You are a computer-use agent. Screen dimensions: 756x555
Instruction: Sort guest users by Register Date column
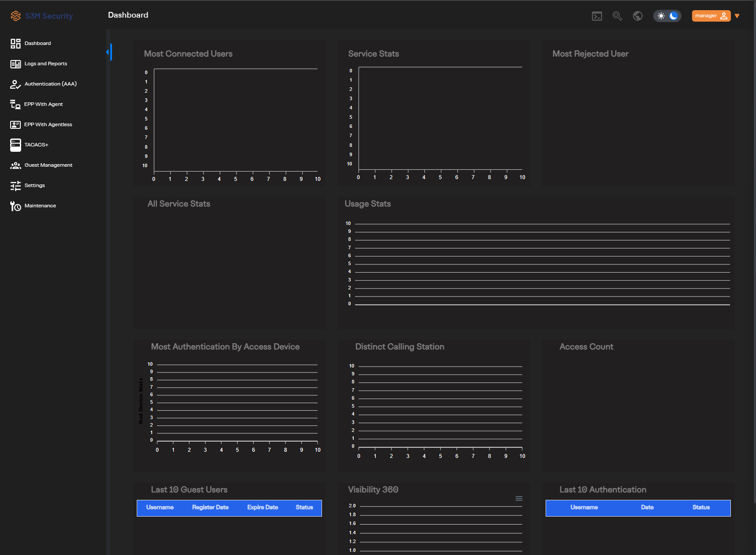tap(210, 507)
